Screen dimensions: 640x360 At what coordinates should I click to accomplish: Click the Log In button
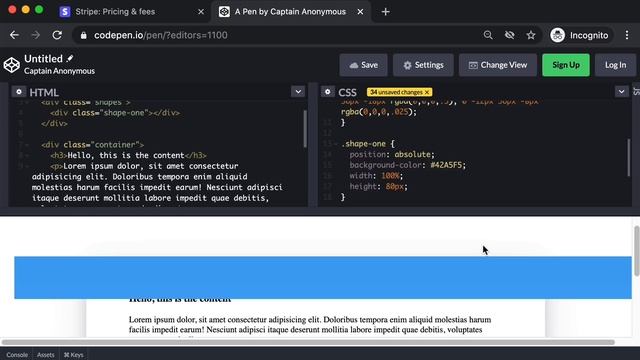pos(615,65)
